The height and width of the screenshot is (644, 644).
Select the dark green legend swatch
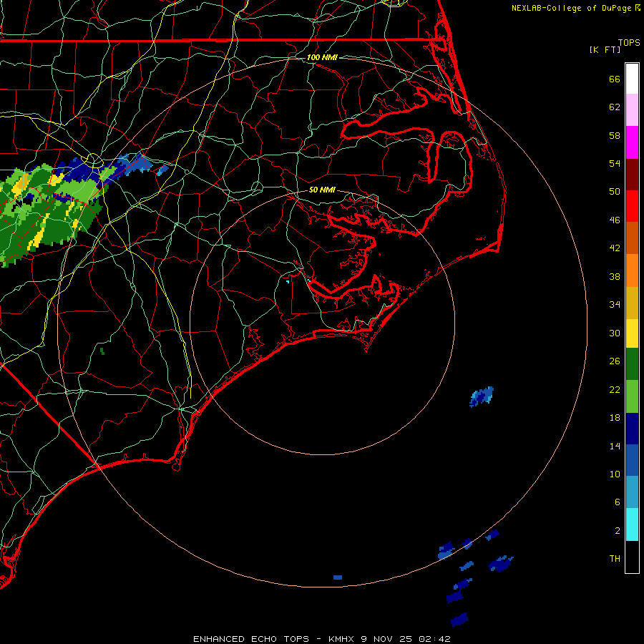tap(632, 364)
